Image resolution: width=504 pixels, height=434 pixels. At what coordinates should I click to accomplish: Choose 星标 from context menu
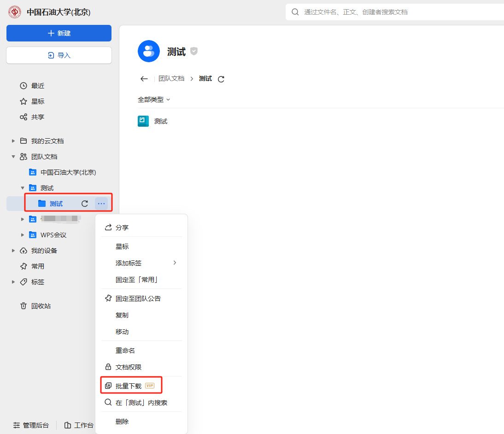(x=141, y=246)
